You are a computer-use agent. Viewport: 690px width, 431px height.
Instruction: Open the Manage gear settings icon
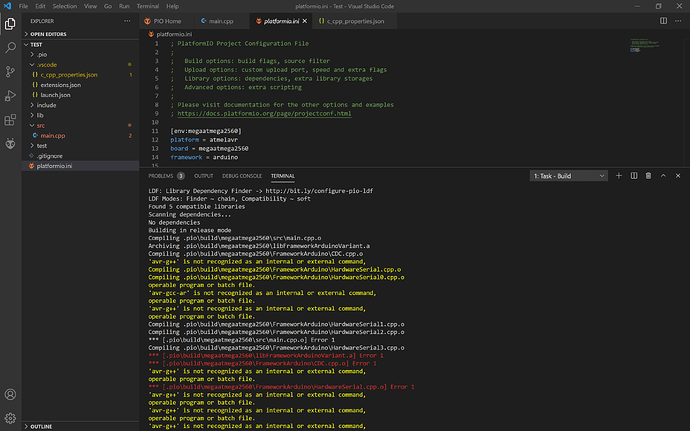[x=10, y=418]
